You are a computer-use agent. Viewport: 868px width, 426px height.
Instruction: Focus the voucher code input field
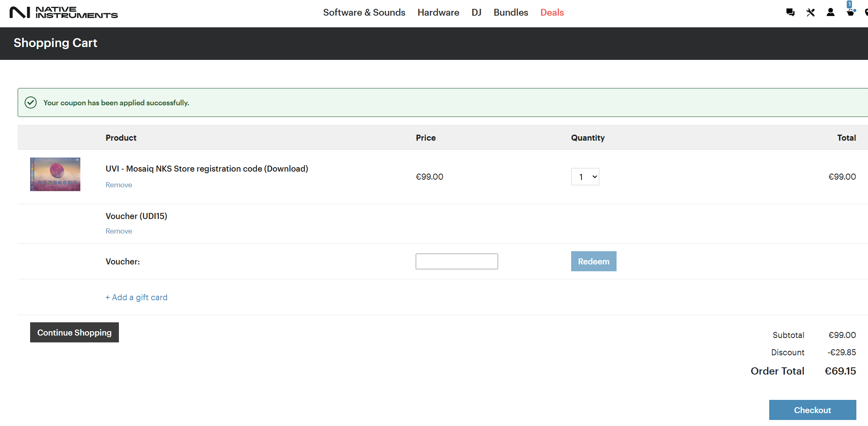457,261
